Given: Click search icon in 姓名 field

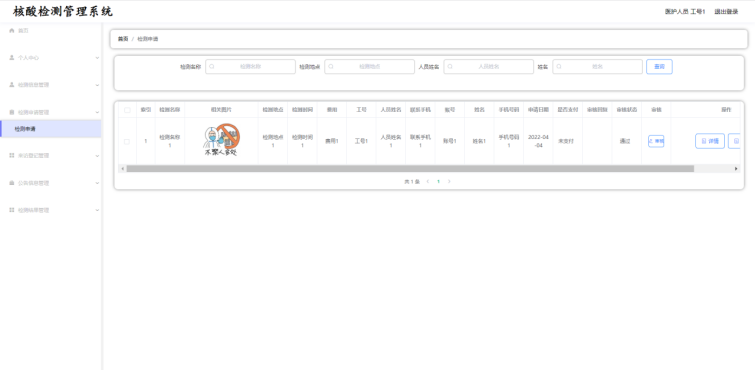Looking at the screenshot, I should click(x=559, y=67).
